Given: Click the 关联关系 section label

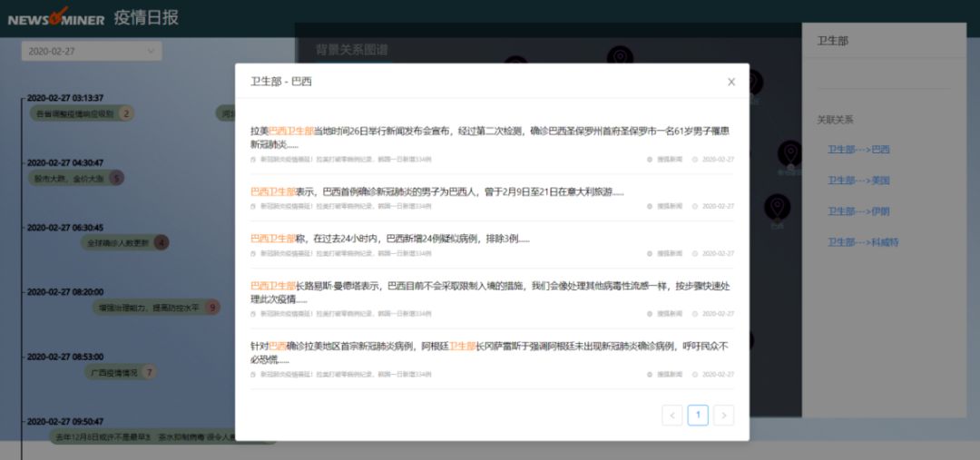Looking at the screenshot, I should pyautogui.click(x=835, y=120).
